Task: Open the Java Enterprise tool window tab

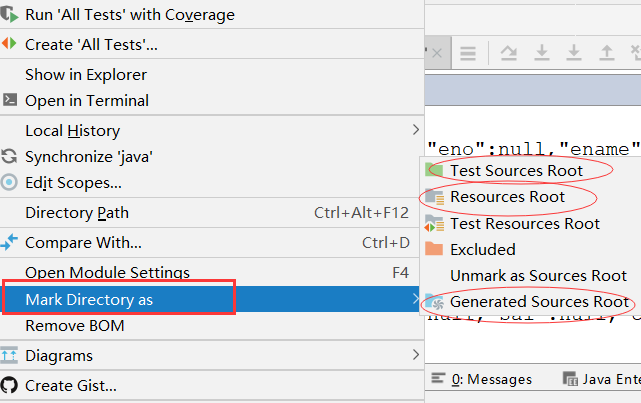Action: (x=601, y=379)
